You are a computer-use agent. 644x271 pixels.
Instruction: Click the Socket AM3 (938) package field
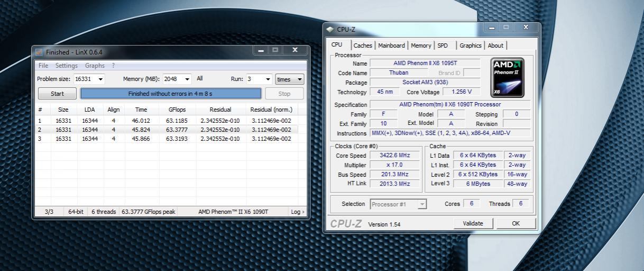(425, 82)
